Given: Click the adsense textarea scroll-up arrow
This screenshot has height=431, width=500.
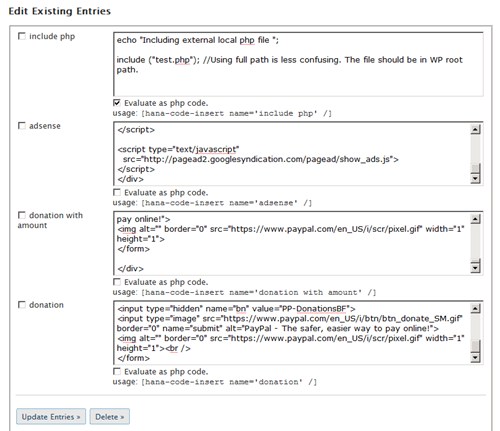Looking at the screenshot, I should pos(475,129).
